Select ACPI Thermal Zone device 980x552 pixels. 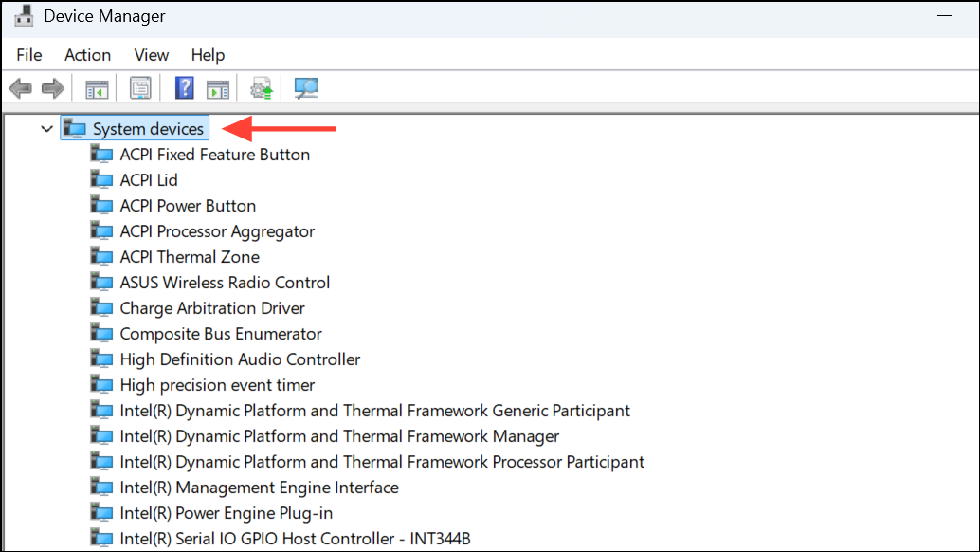pos(190,257)
